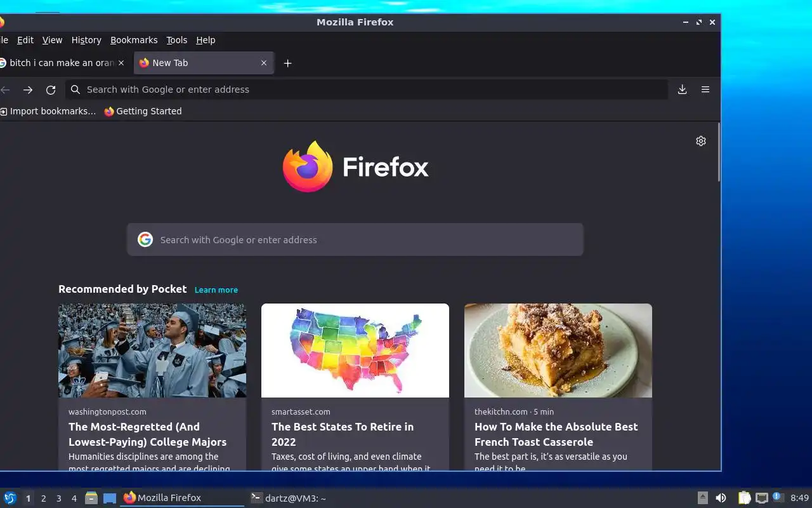Viewport: 812px width, 508px height.
Task: Open the LXQt start menu bird icon
Action: (x=10, y=498)
